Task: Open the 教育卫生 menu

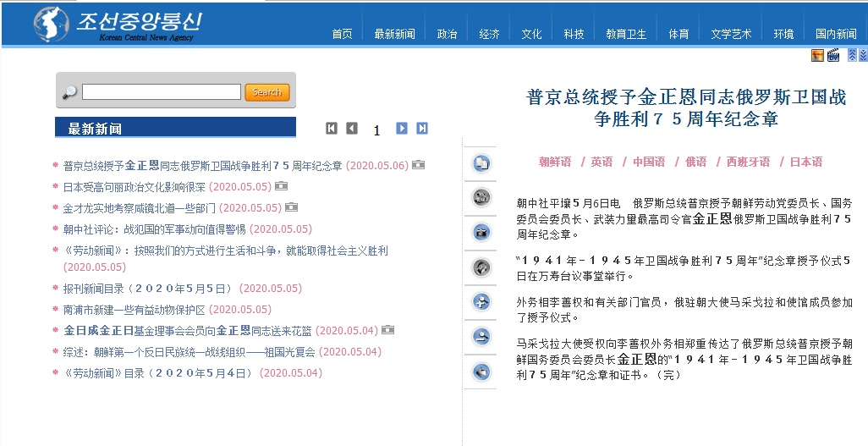Action: coord(626,35)
